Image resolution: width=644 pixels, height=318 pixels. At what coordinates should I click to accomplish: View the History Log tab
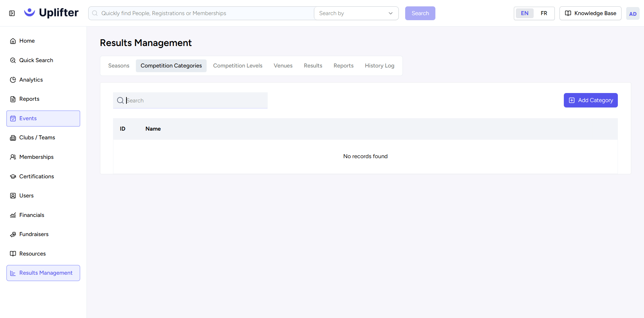point(380,66)
